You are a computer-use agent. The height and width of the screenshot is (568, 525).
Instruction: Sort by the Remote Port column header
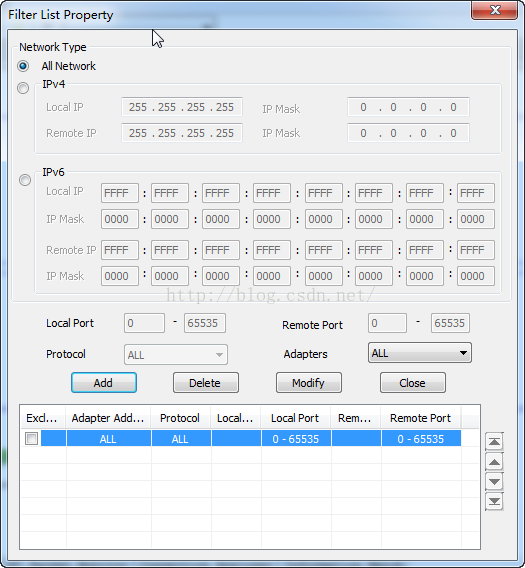pyautogui.click(x=421, y=418)
